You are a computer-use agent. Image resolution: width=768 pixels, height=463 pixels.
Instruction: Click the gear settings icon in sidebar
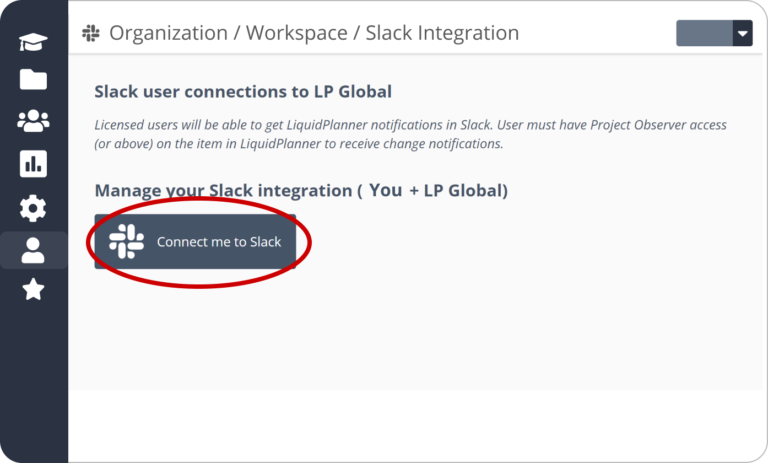pos(33,208)
